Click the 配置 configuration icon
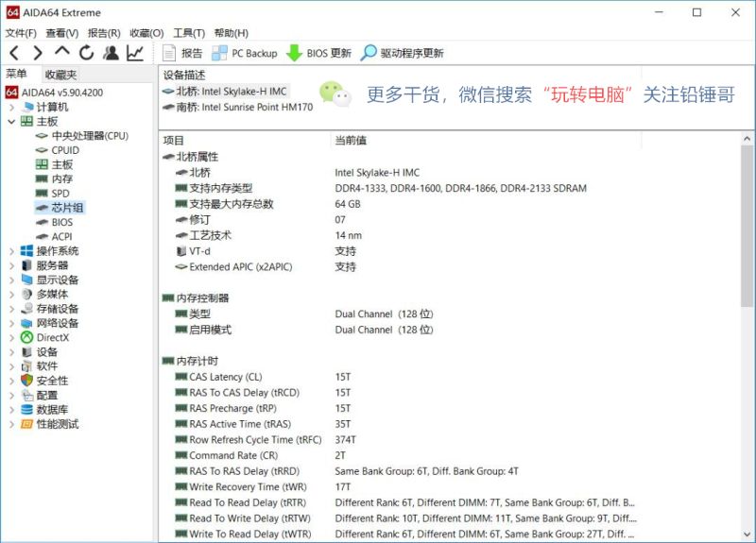Image resolution: width=756 pixels, height=543 pixels. pos(27,395)
